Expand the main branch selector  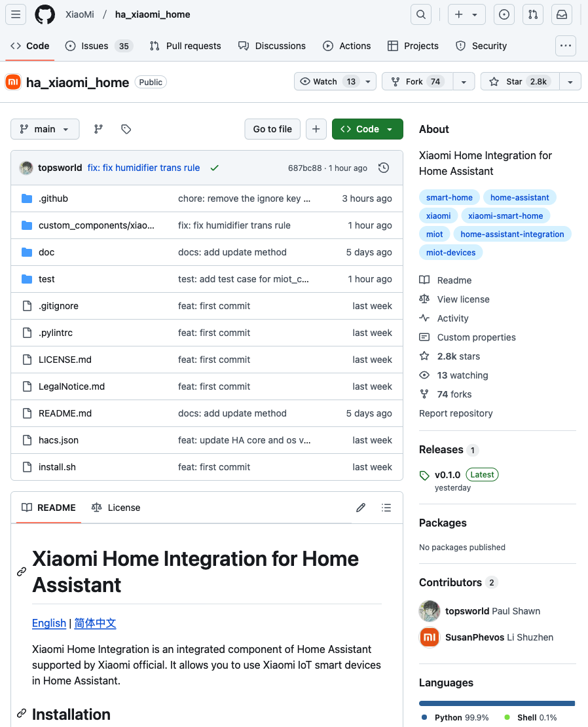pos(45,129)
